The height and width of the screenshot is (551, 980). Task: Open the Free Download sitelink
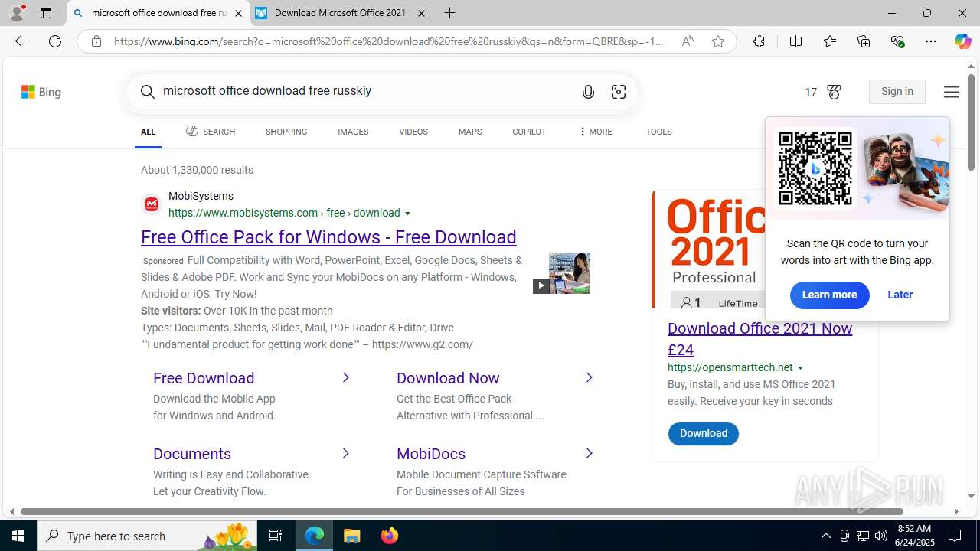tap(204, 378)
